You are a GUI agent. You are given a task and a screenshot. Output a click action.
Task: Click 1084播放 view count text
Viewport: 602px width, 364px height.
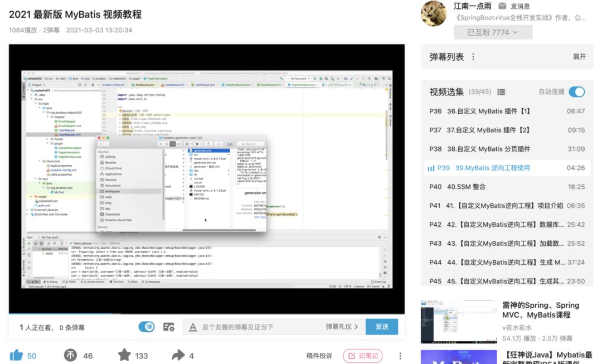(x=23, y=30)
